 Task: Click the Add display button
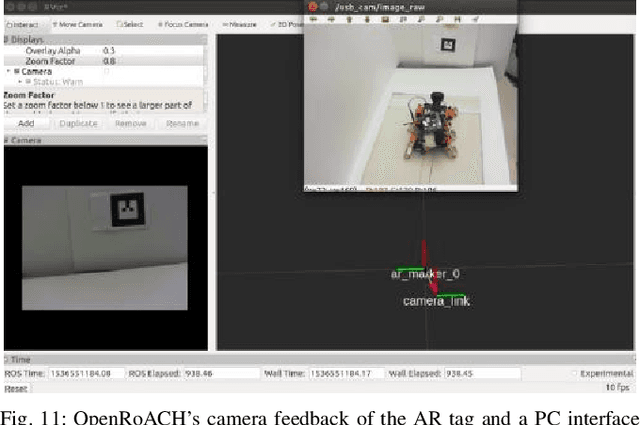point(26,123)
